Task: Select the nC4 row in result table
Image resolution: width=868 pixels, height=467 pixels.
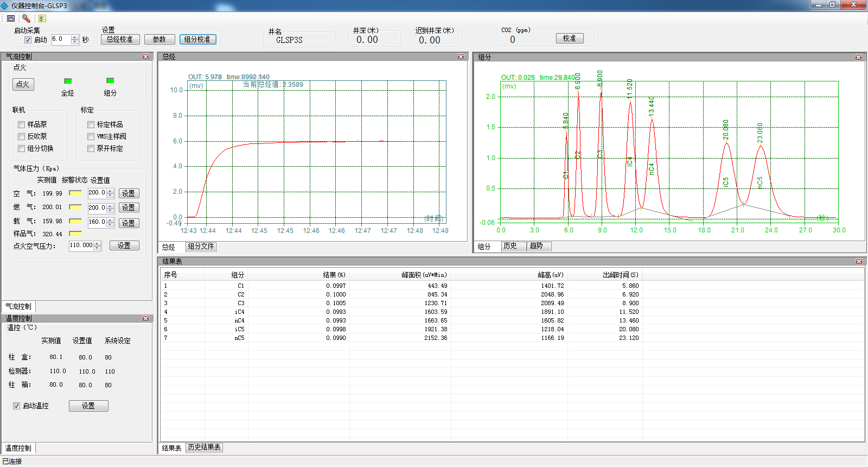Action: pyautogui.click(x=512, y=320)
